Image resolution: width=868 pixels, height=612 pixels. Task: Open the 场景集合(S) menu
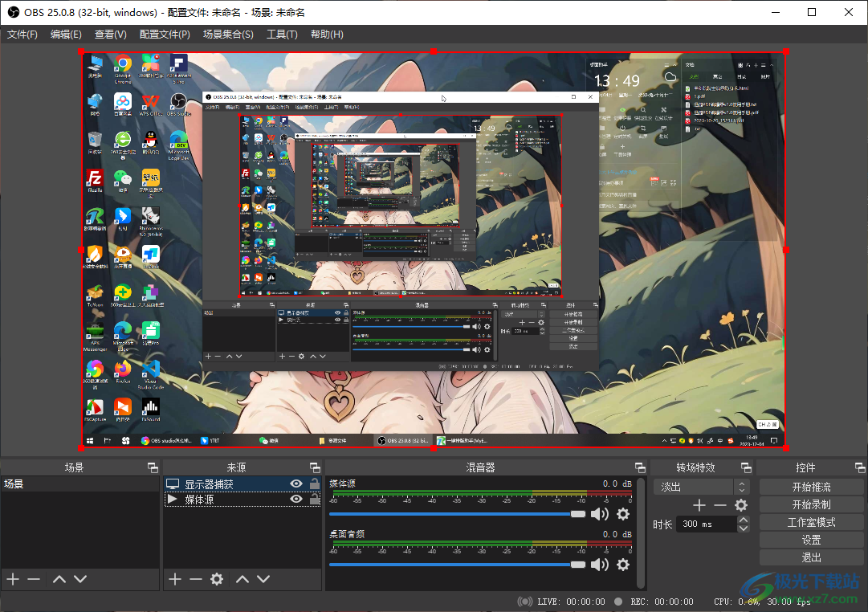point(228,35)
